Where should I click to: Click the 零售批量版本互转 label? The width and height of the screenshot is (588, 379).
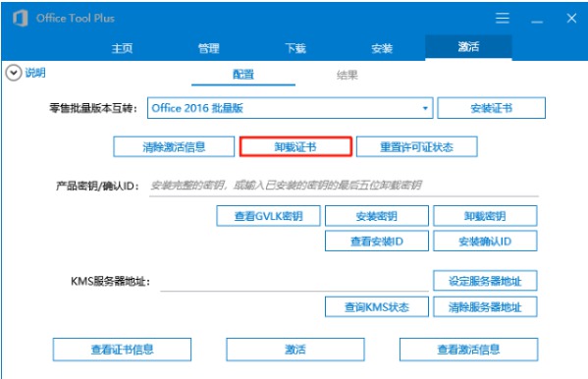[x=93, y=108]
